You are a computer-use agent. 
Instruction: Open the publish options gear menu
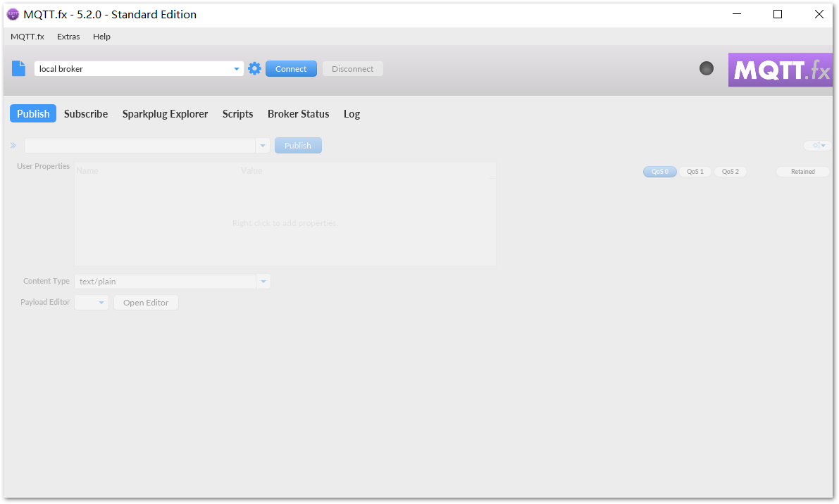(818, 146)
